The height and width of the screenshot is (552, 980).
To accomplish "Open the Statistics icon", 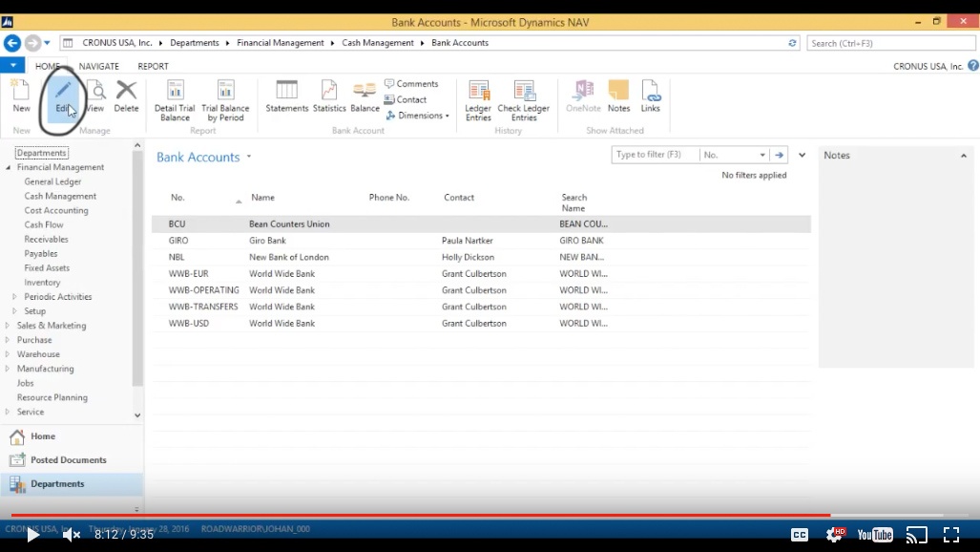I will (329, 96).
